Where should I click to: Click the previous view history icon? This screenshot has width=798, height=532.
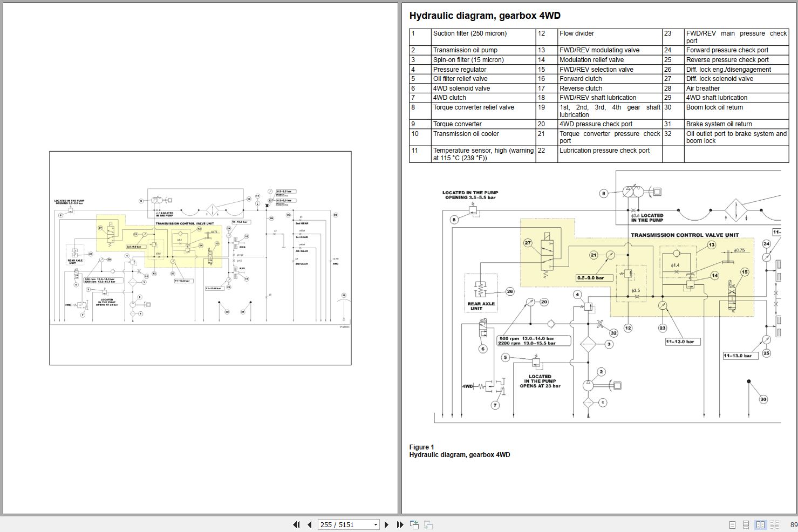[413, 524]
